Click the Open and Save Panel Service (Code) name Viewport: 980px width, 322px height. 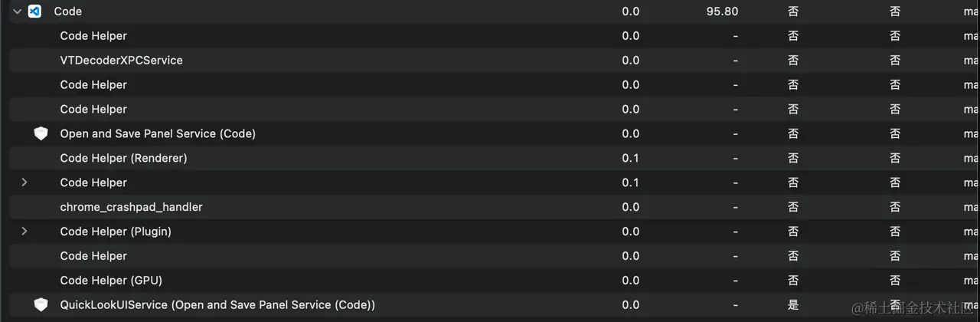point(158,133)
